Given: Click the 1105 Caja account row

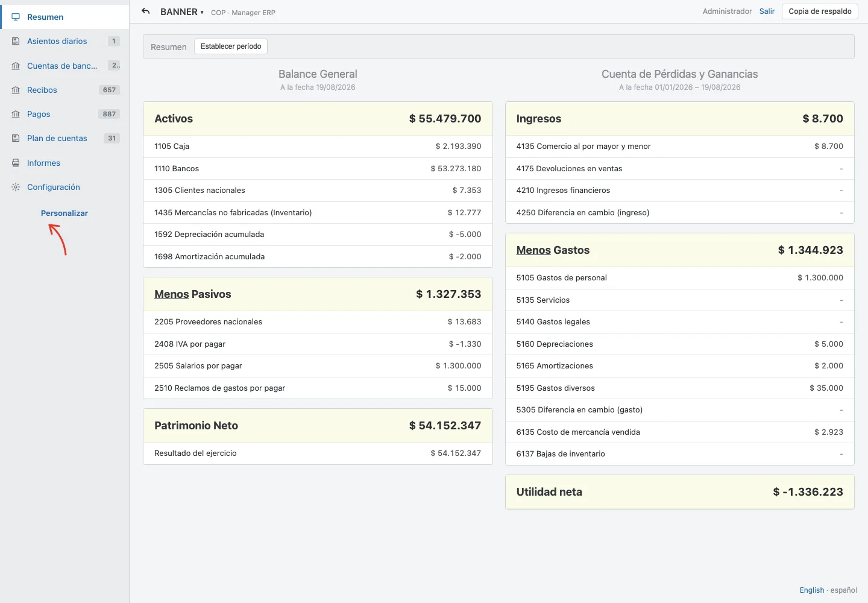Looking at the screenshot, I should [x=318, y=147].
